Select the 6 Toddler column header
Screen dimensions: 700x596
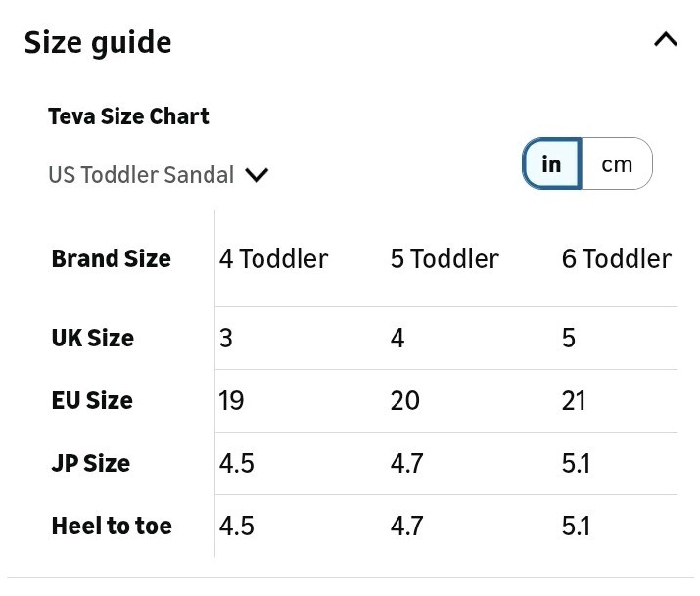617,258
